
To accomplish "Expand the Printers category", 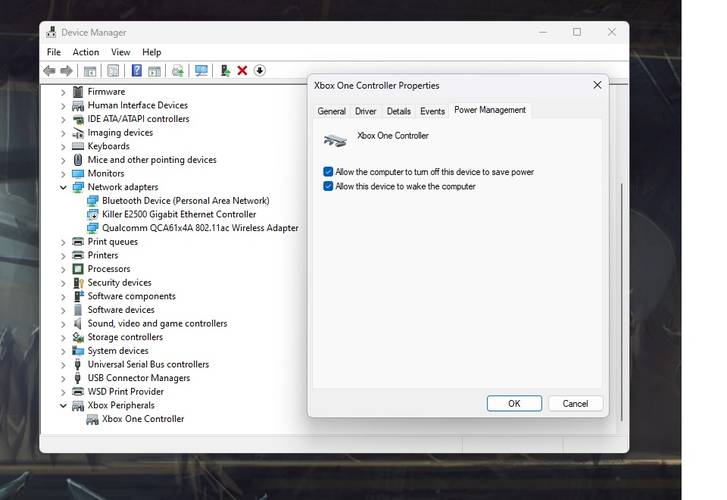I will (x=63, y=256).
